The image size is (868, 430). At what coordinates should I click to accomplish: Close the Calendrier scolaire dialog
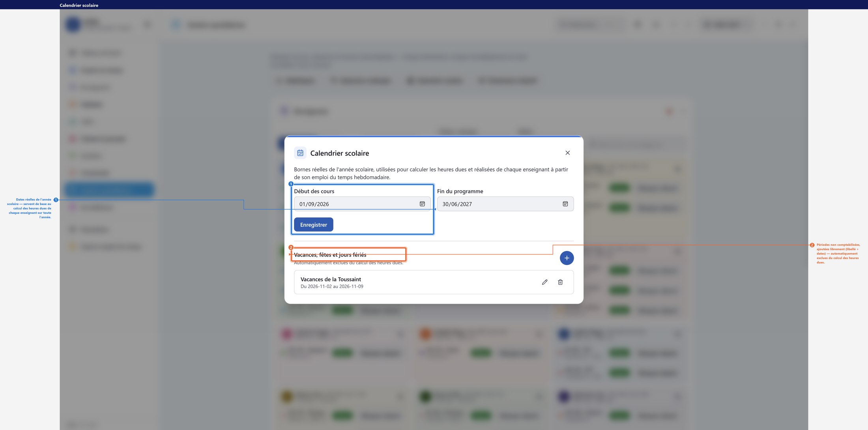[x=567, y=153]
